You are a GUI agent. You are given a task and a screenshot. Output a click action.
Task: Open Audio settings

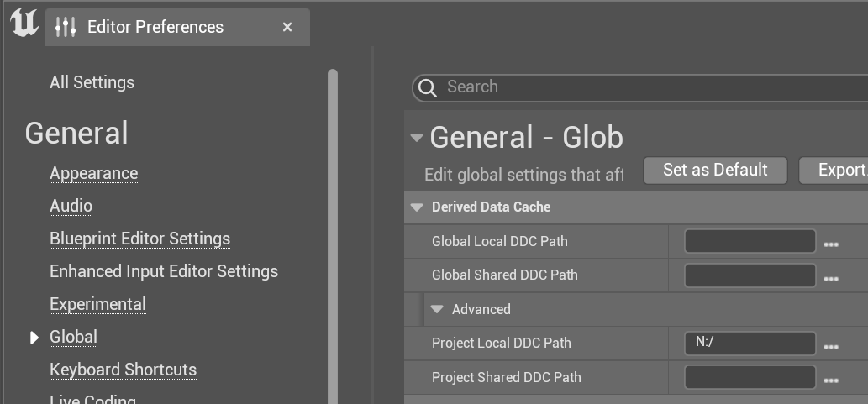pos(71,206)
